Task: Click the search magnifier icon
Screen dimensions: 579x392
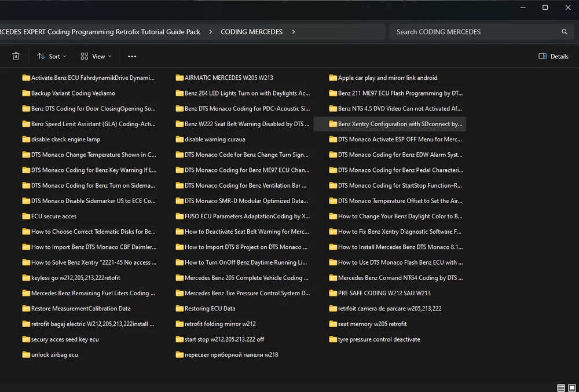Action: click(x=565, y=32)
